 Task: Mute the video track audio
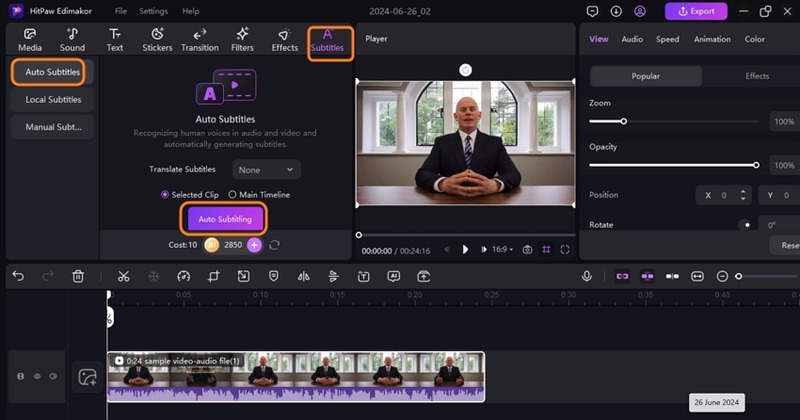tap(53, 376)
